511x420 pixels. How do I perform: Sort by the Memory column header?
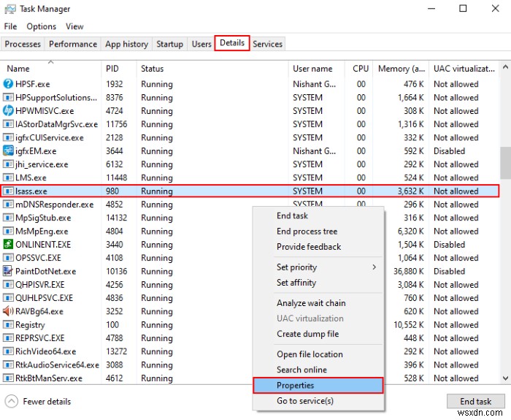(401, 69)
